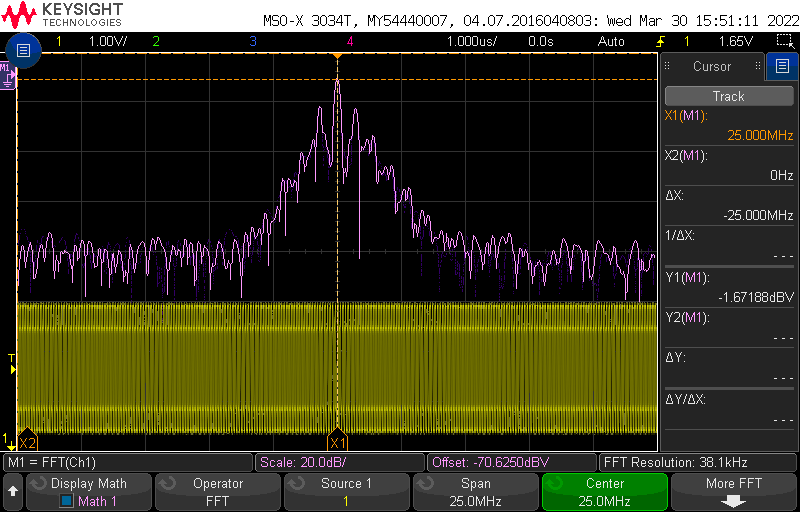Click the Y2(M1) readout field
Image resolution: width=800 pixels, height=512 pixels.
point(729,327)
